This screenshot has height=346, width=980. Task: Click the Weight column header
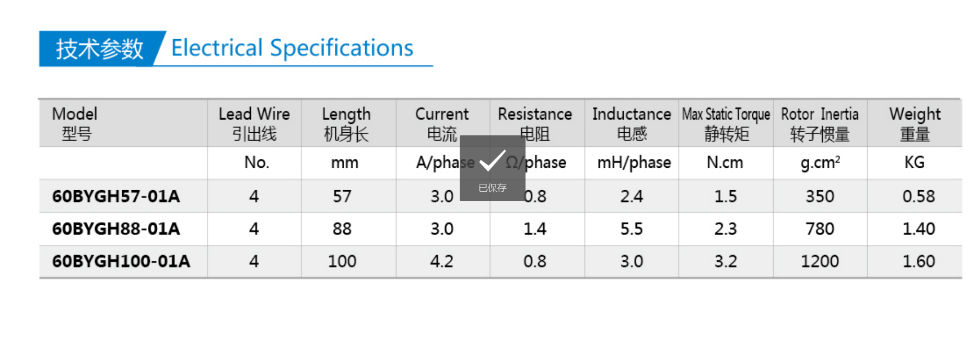915,123
